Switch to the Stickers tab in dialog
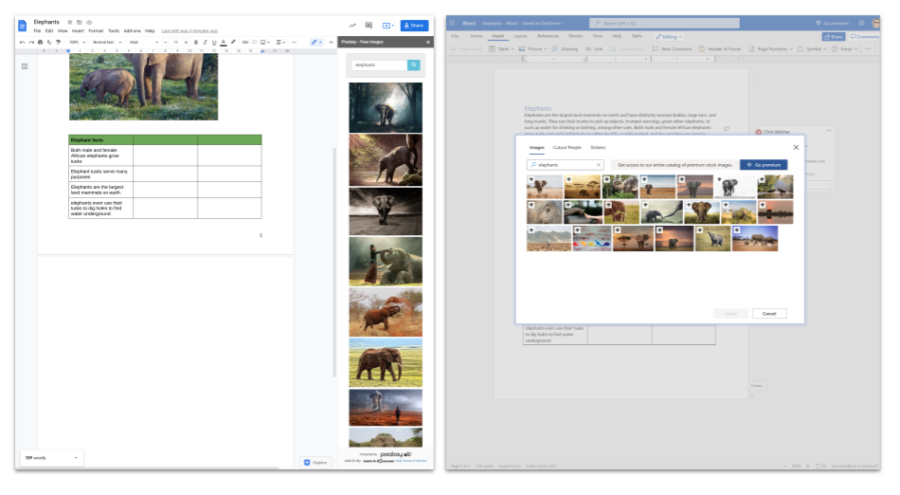Image resolution: width=900 pixels, height=495 pixels. pyautogui.click(x=598, y=148)
